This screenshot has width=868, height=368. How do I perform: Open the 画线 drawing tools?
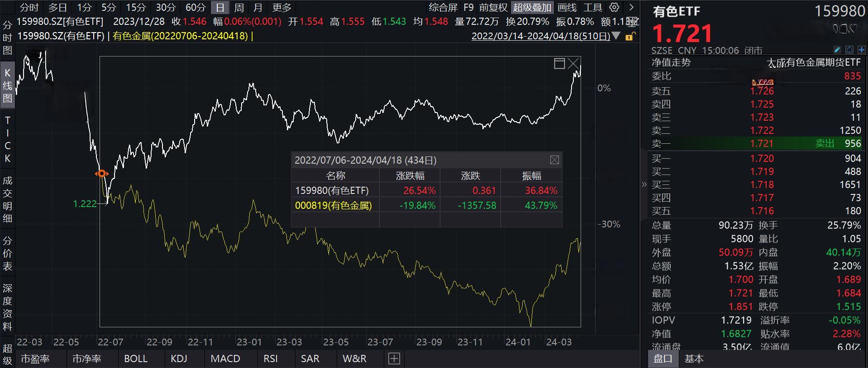[x=567, y=8]
